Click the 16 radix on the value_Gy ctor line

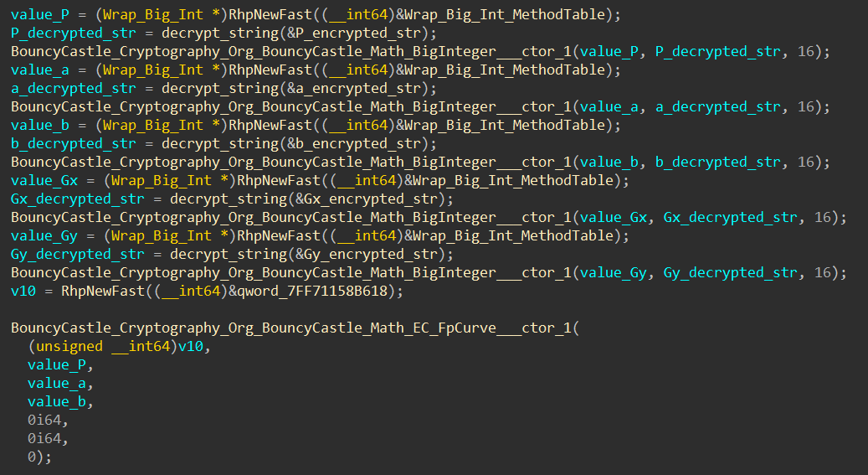(823, 273)
